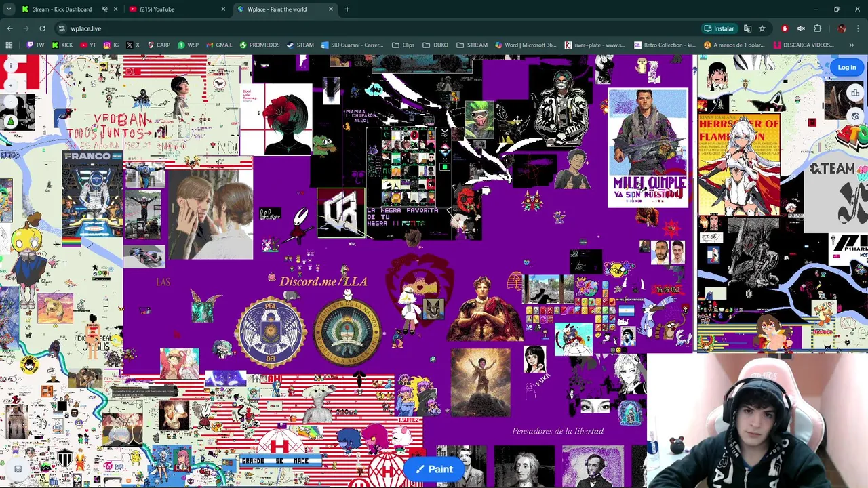Go forward in browser history
Screen dimensions: 868x488
tap(26, 28)
